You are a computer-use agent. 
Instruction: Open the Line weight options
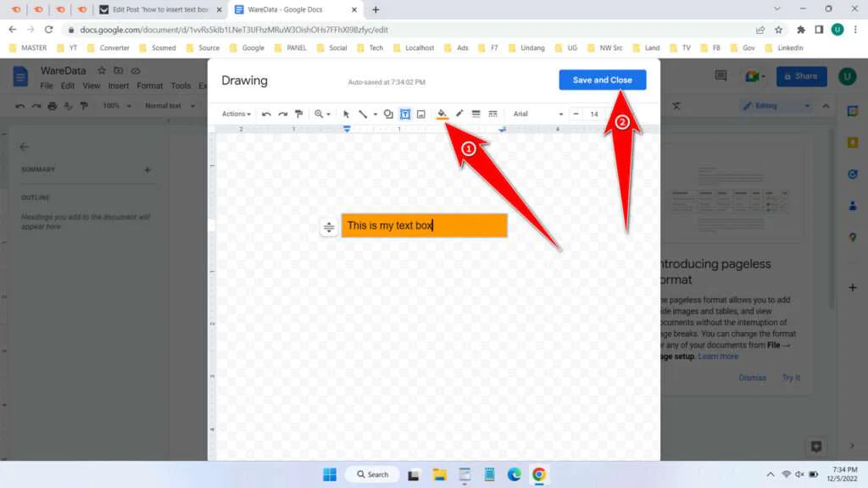coord(476,114)
